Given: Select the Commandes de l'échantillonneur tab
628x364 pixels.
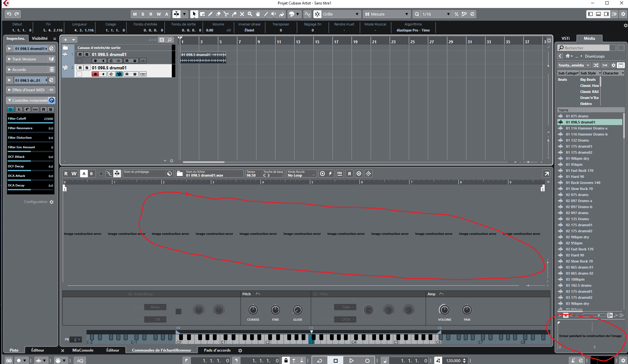Looking at the screenshot, I should coord(162,350).
